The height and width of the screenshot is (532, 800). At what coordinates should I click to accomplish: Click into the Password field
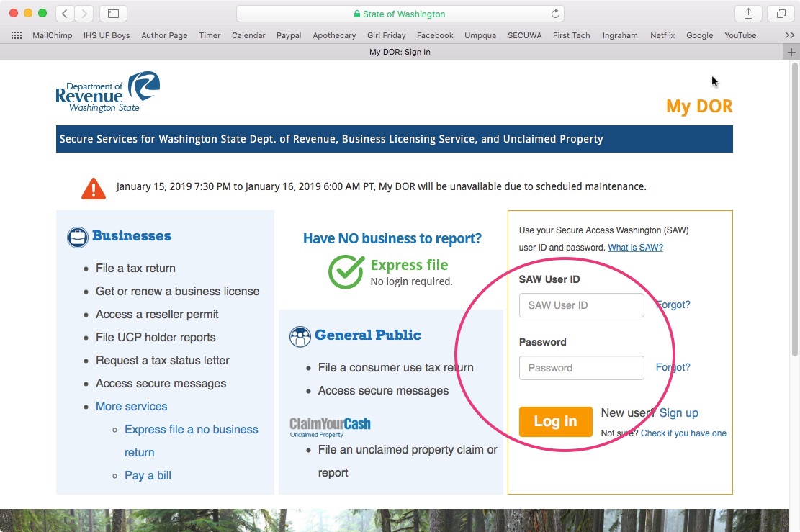point(581,368)
